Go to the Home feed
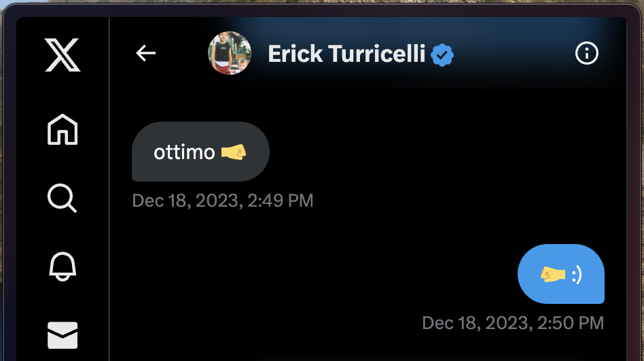The width and height of the screenshot is (644, 361). [x=62, y=129]
